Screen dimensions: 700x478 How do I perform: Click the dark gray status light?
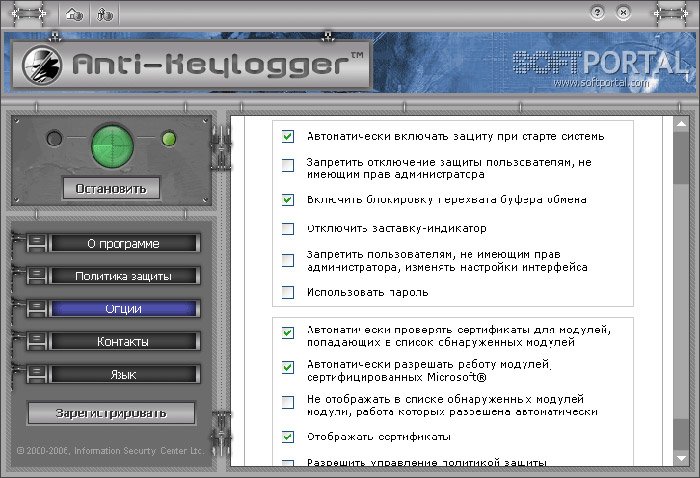(x=54, y=138)
